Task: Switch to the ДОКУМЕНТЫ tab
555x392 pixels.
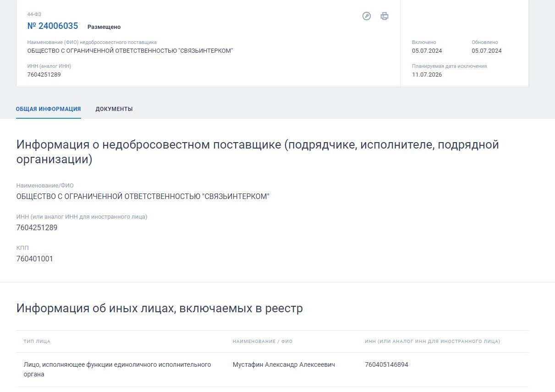Action: (114, 109)
